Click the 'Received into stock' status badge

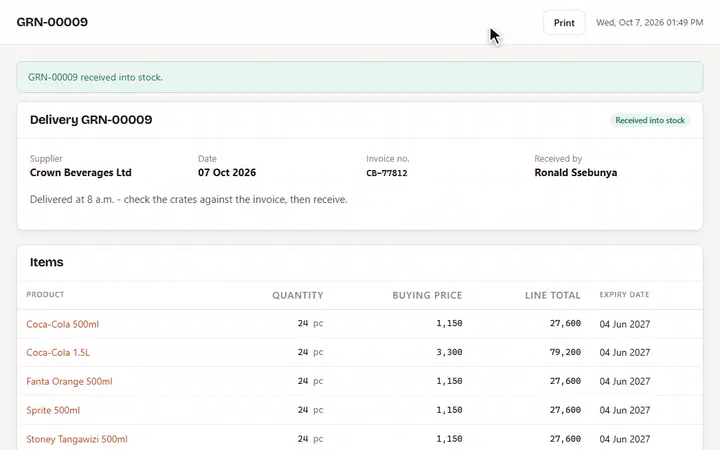(x=650, y=120)
